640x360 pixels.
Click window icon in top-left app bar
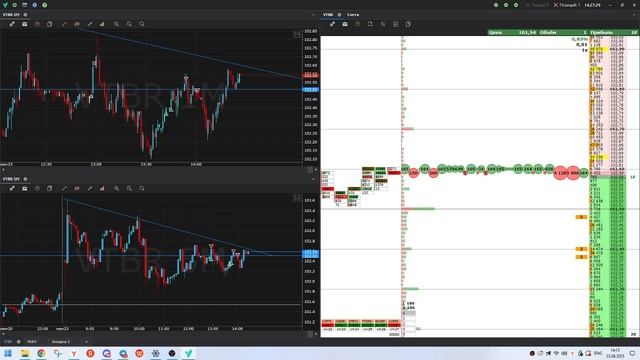(x=24, y=5)
